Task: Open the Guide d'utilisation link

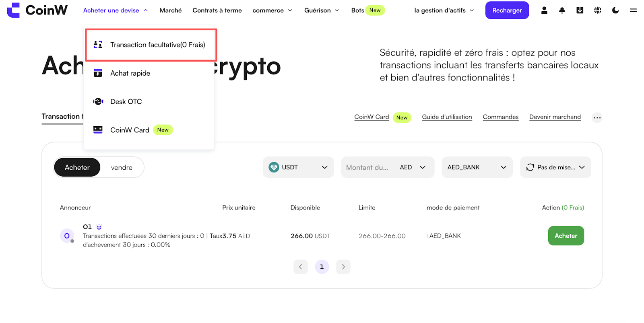Action: tap(447, 117)
